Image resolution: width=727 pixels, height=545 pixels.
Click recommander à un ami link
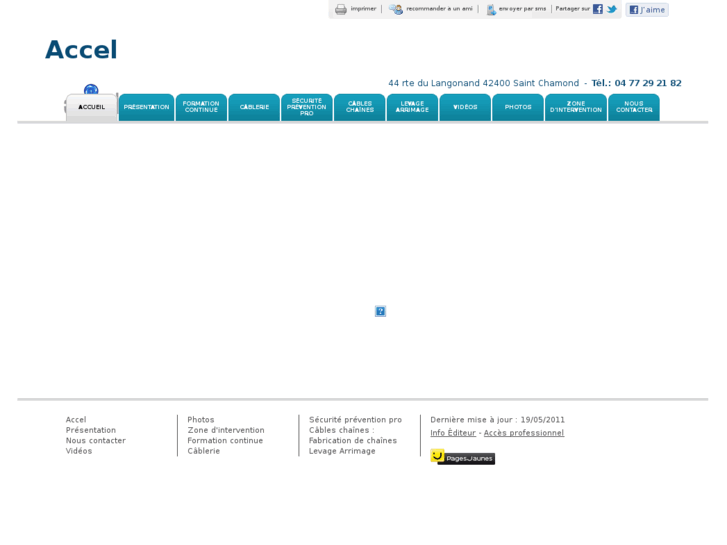coord(439,9)
